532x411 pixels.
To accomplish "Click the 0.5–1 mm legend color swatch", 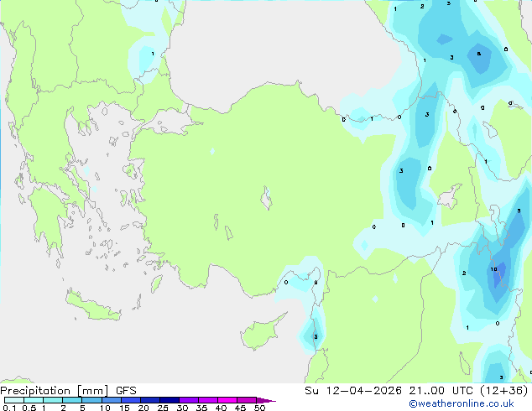I will click(x=34, y=400).
